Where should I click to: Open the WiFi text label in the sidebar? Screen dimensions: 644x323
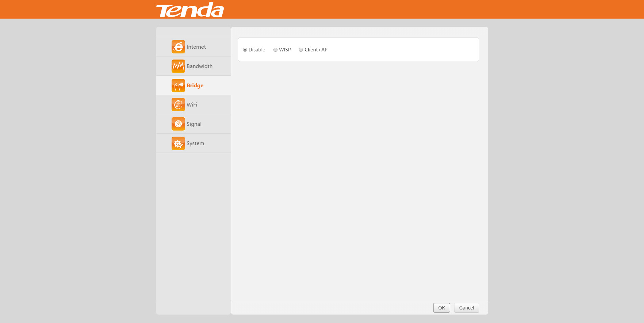[192, 105]
